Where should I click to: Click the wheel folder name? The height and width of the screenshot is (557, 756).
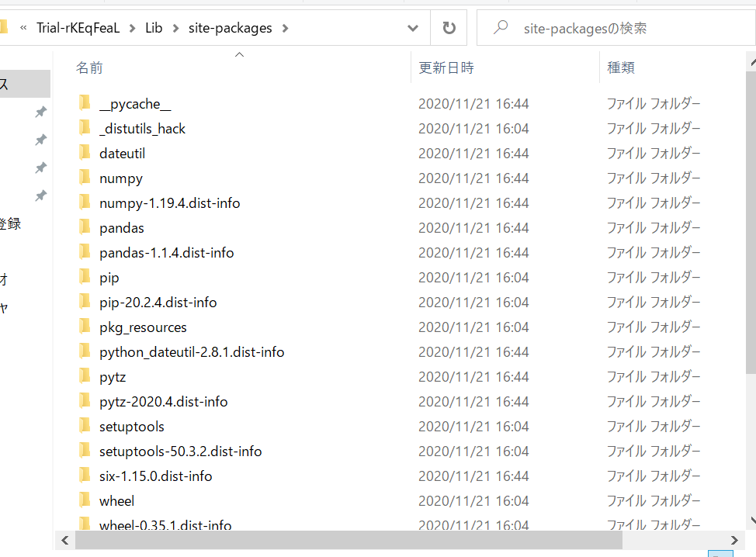[116, 501]
